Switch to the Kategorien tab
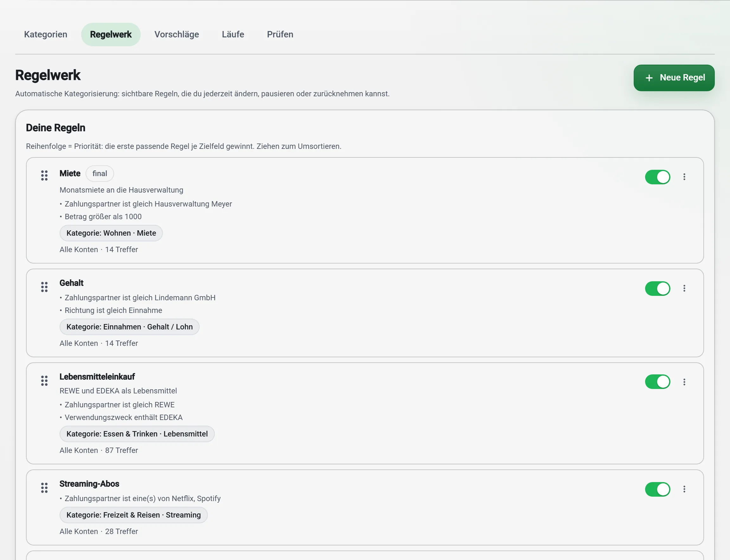The height and width of the screenshot is (560, 730). 46,34
